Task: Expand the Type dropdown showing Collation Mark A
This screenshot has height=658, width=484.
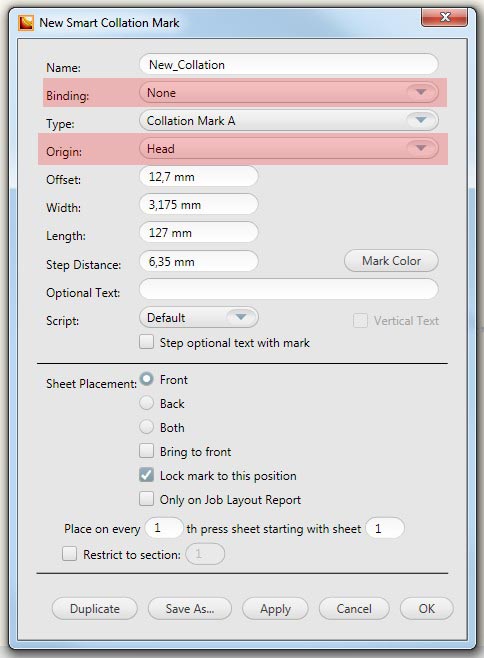Action: (289, 121)
